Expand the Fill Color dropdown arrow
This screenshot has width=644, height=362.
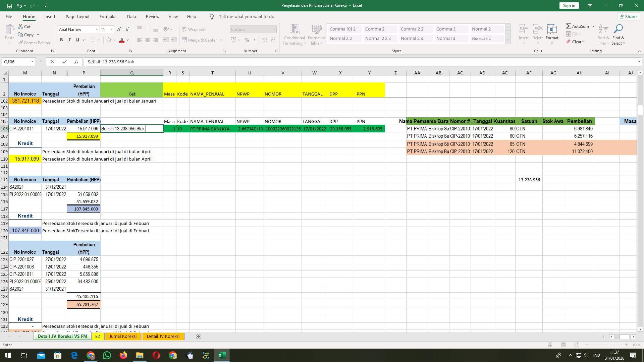[x=115, y=40]
